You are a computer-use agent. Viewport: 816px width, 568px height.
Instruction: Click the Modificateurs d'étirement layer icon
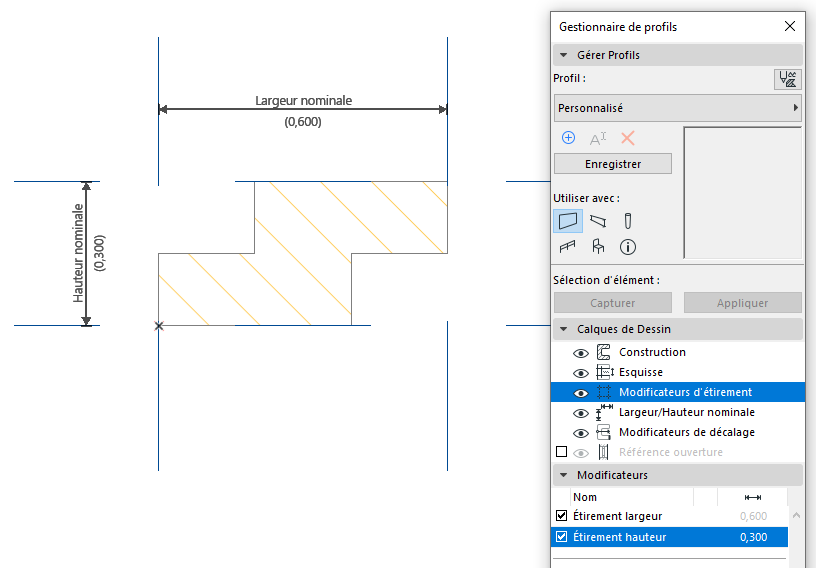[604, 392]
